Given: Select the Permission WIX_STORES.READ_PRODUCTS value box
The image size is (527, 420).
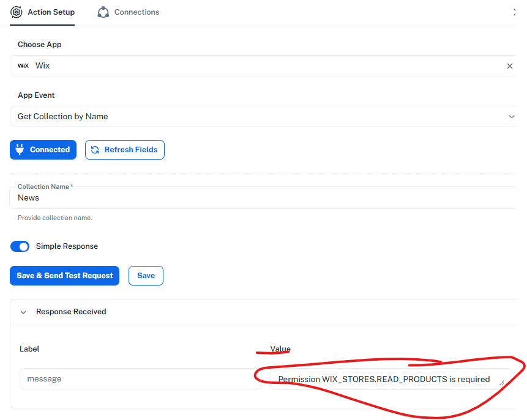Looking at the screenshot, I should pos(391,379).
